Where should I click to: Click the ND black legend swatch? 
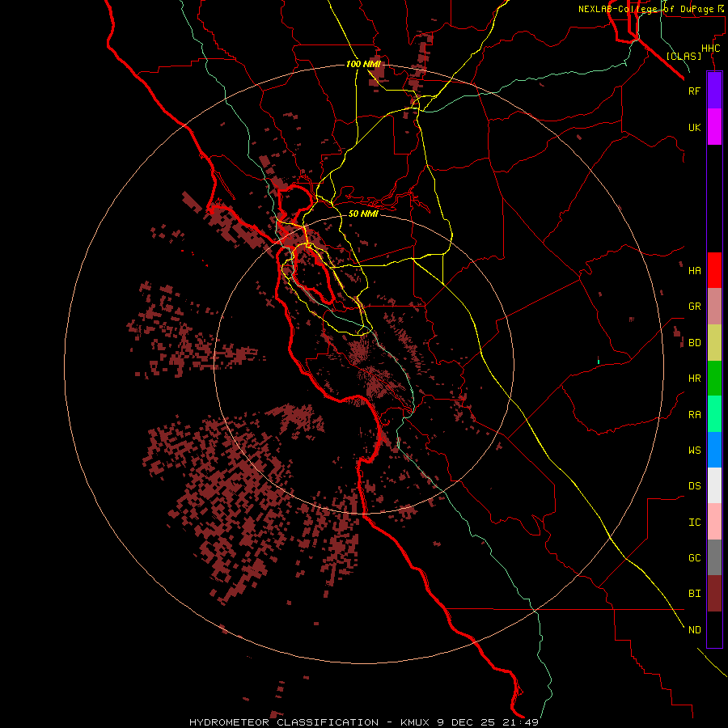click(714, 629)
